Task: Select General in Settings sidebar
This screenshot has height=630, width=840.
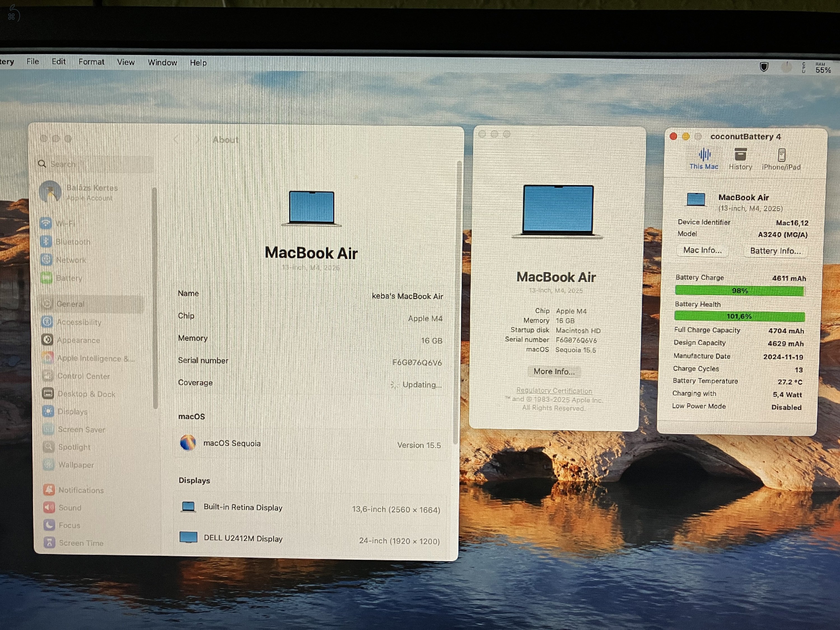Action: point(91,304)
